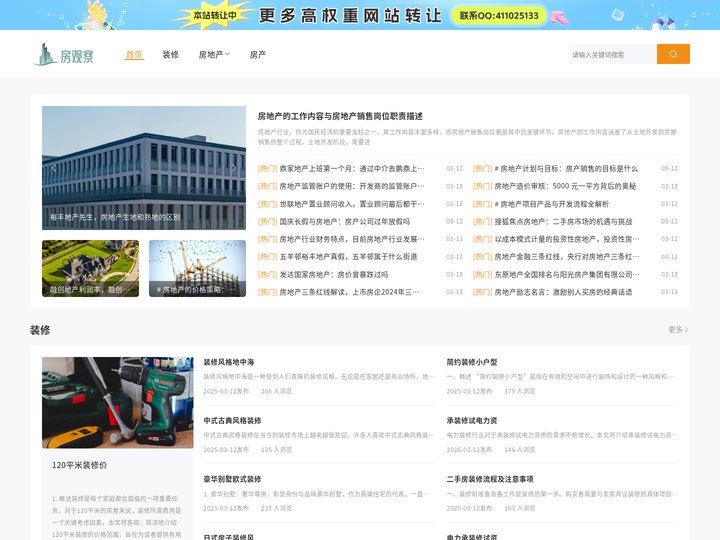The height and width of the screenshot is (540, 720).
Task: Open article 五羊邨裕丰地产真假
Action: (x=348, y=257)
